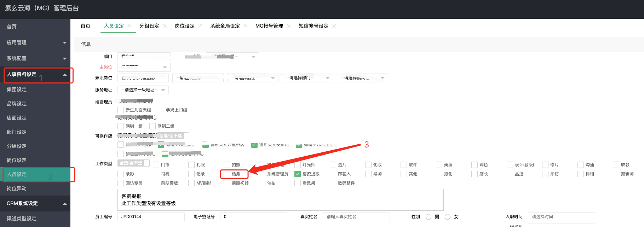Expand the 应用管理 sidebar menu
Viewport: 644px width, 227px height.
pos(64,42)
